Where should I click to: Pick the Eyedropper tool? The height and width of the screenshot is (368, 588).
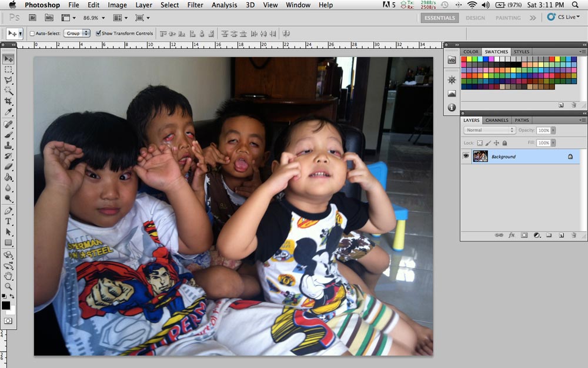point(8,112)
